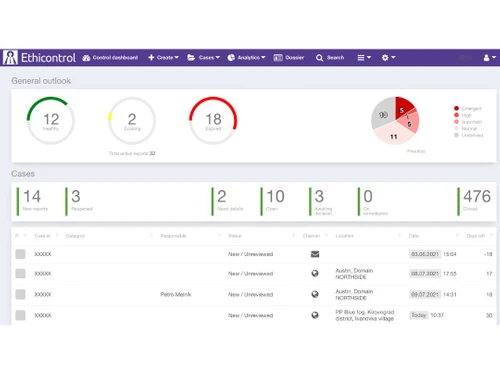Toggle the Undefined legend gray dot
The image size is (500, 375).
click(x=456, y=135)
